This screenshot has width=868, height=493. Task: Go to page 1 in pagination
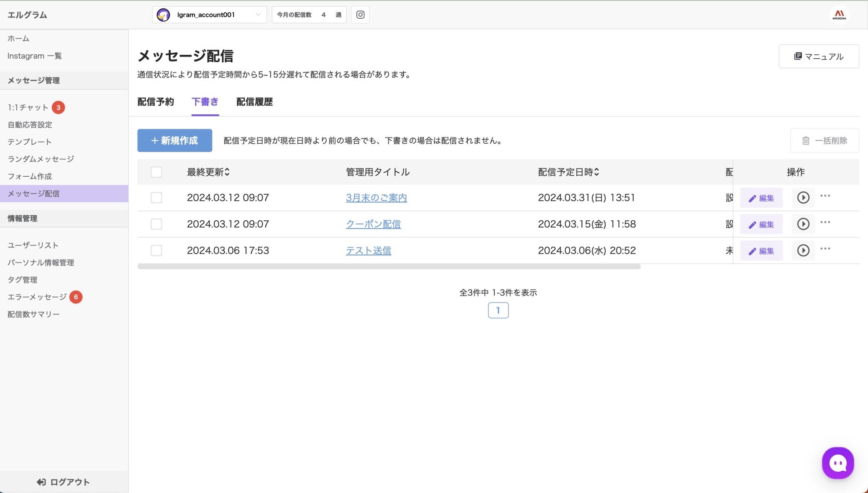498,310
